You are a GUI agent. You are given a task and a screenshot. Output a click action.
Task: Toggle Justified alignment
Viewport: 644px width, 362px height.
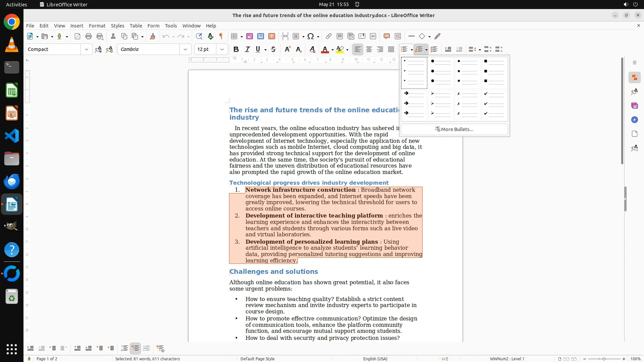[391, 49]
